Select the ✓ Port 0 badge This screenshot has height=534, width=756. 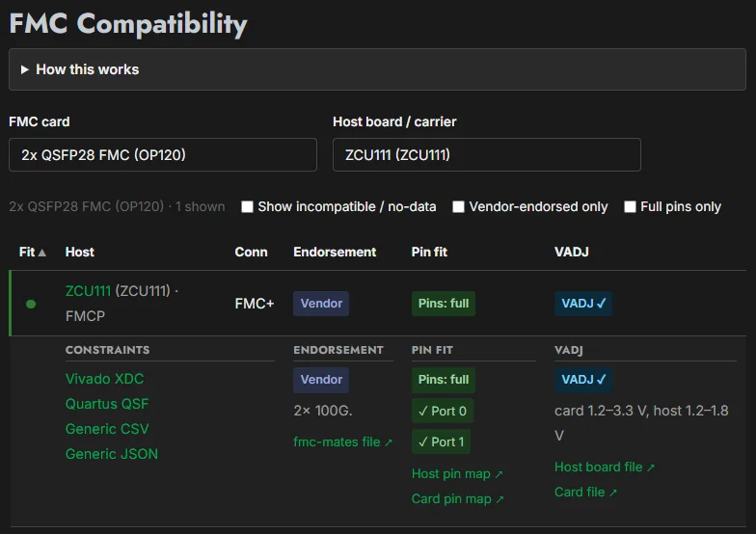[443, 411]
